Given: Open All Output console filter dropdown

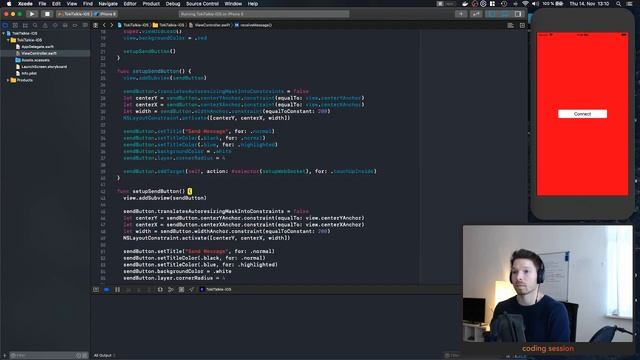Looking at the screenshot, I should pyautogui.click(x=104, y=356).
